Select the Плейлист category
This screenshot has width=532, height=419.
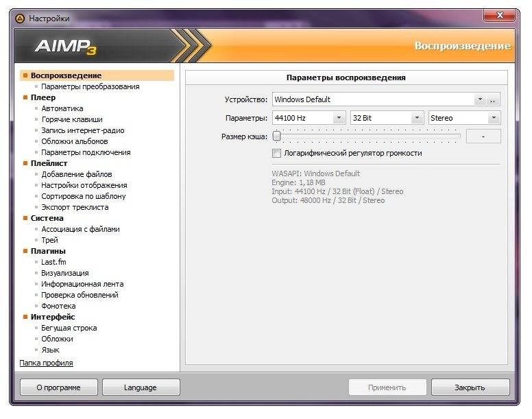(49, 163)
